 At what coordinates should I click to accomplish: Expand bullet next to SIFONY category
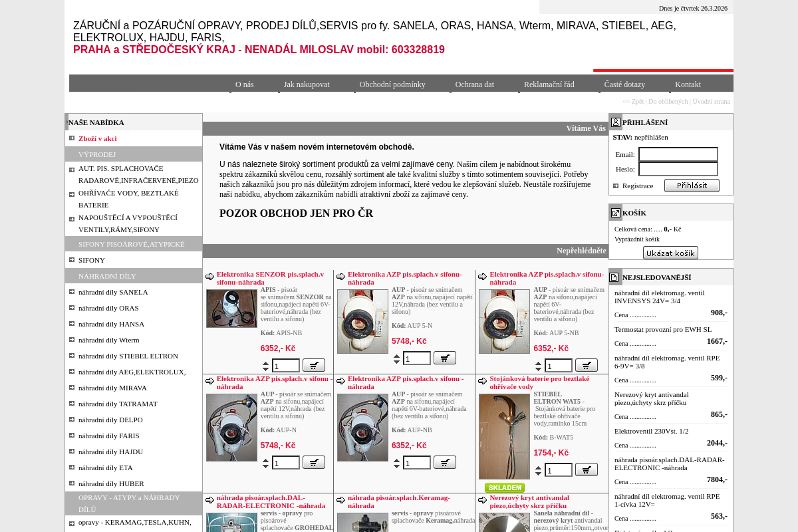point(72,260)
